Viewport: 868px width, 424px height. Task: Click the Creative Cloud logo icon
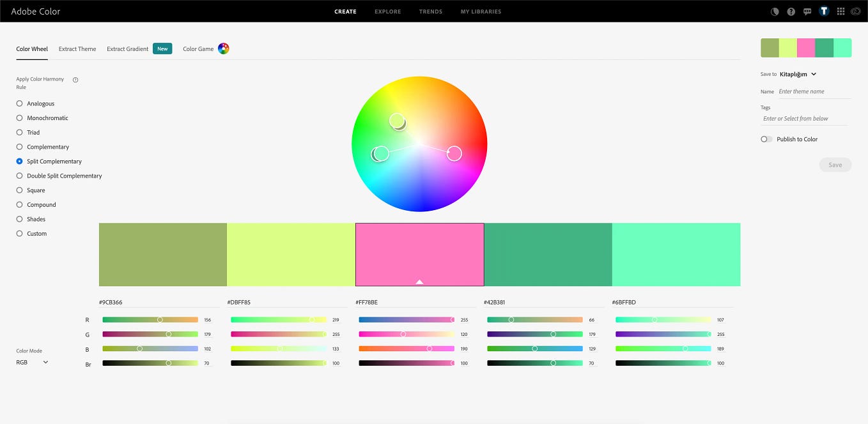(856, 11)
